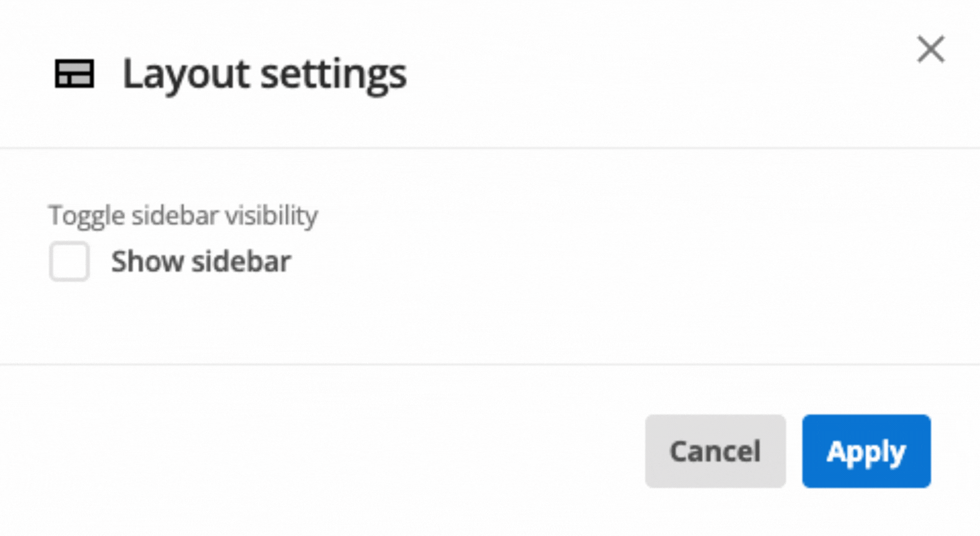Click the Toggle sidebar visibility heading
This screenshot has width=980, height=536.
[184, 215]
